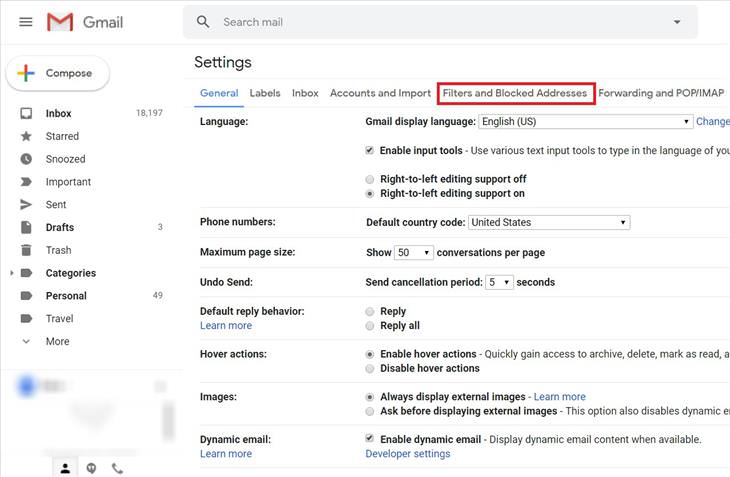Click the Gmail envelope logo
This screenshot has height=477, width=730.
60,22
